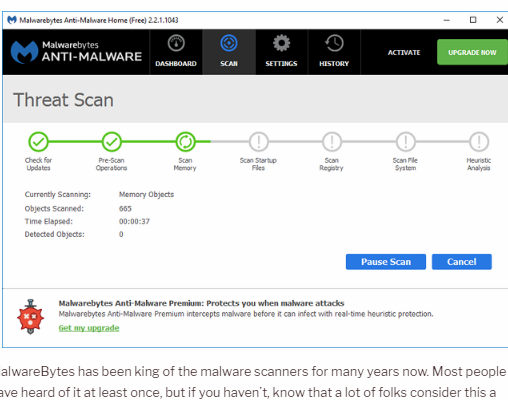Click the Scan File System step icon
Image resolution: width=508 pixels, height=400 pixels.
click(406, 142)
